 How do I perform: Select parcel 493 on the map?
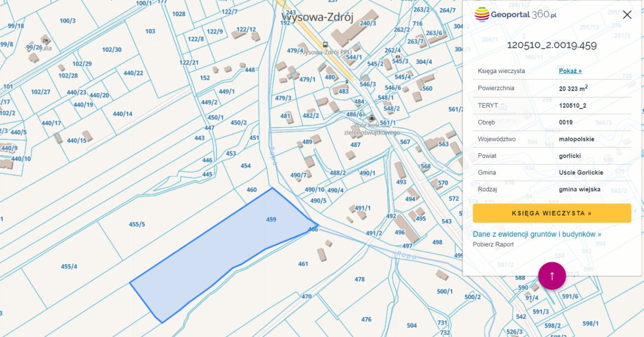(x=401, y=182)
